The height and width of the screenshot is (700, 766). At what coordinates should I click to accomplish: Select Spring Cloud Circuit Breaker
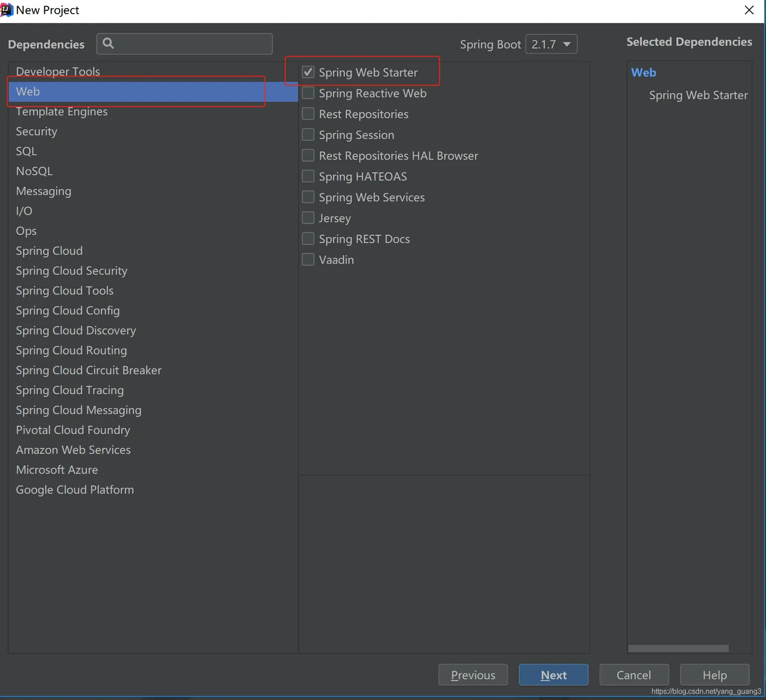pyautogui.click(x=153, y=371)
